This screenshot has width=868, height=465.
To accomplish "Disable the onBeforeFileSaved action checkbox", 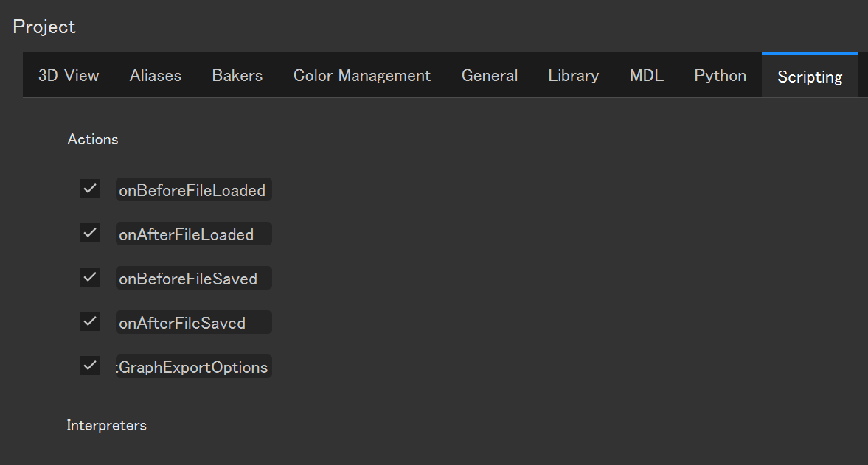I will click(90, 278).
